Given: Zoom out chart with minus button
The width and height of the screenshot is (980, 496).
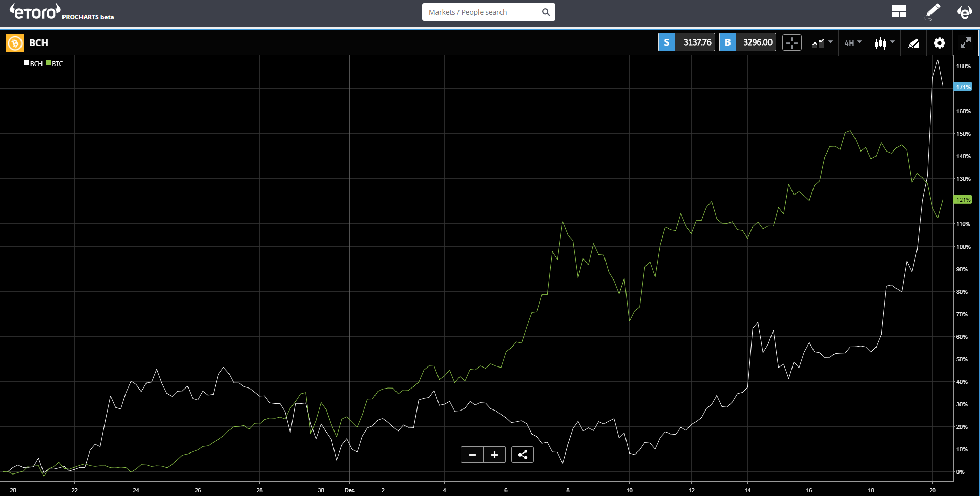Looking at the screenshot, I should [472, 455].
